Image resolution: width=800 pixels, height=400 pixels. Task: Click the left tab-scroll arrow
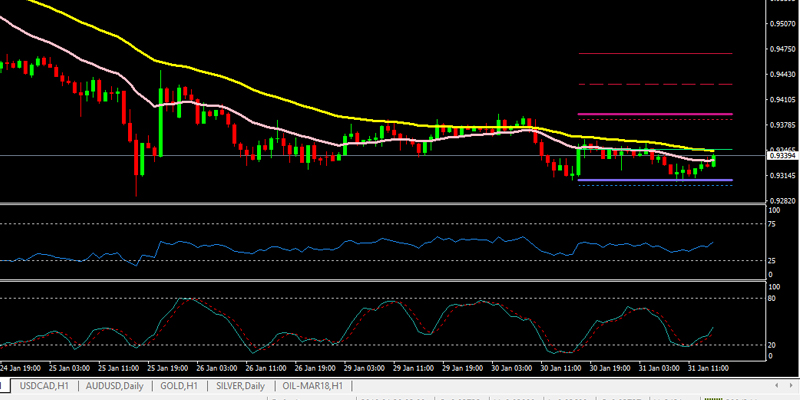(x=776, y=385)
